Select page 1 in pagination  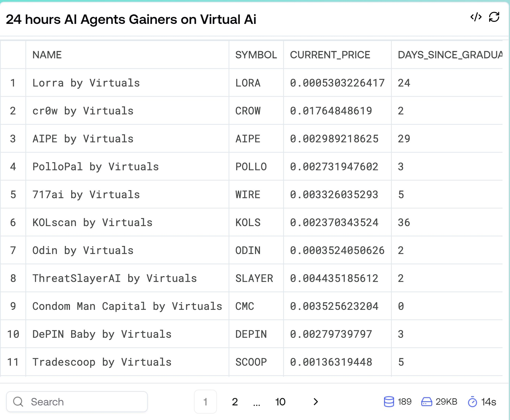click(x=205, y=402)
